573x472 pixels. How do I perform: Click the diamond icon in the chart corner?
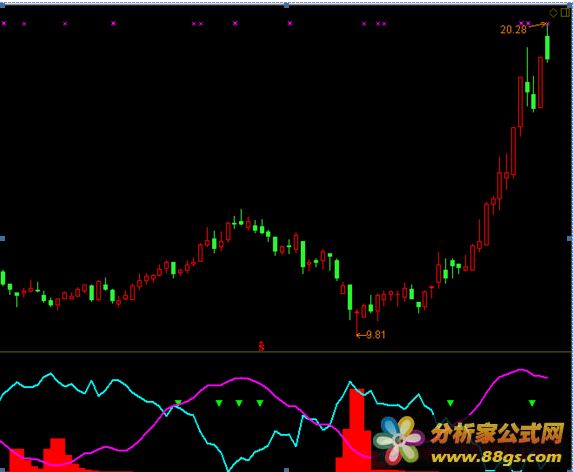(x=553, y=13)
